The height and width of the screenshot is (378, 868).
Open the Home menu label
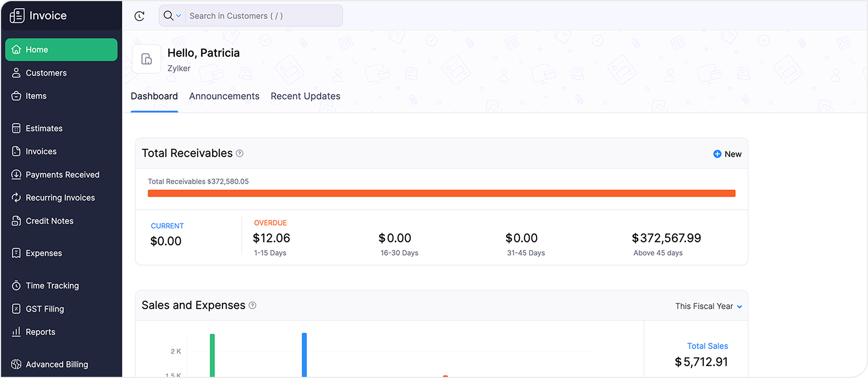[x=37, y=49]
